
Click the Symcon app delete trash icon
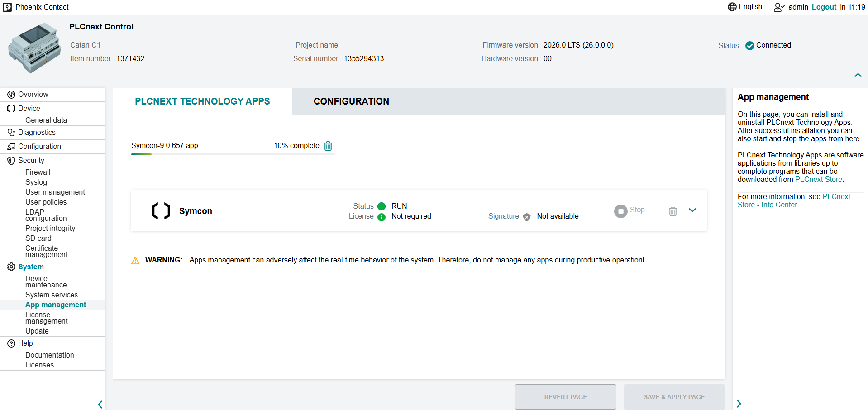[672, 211]
